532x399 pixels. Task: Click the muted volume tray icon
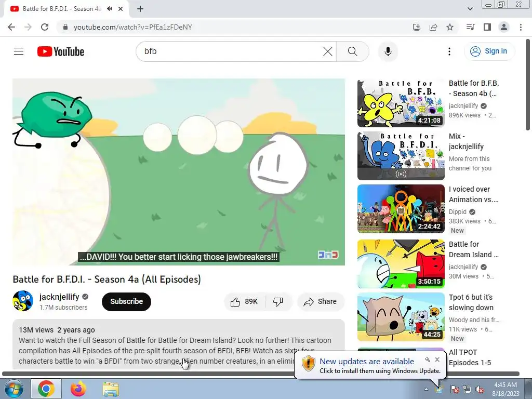[480, 389]
